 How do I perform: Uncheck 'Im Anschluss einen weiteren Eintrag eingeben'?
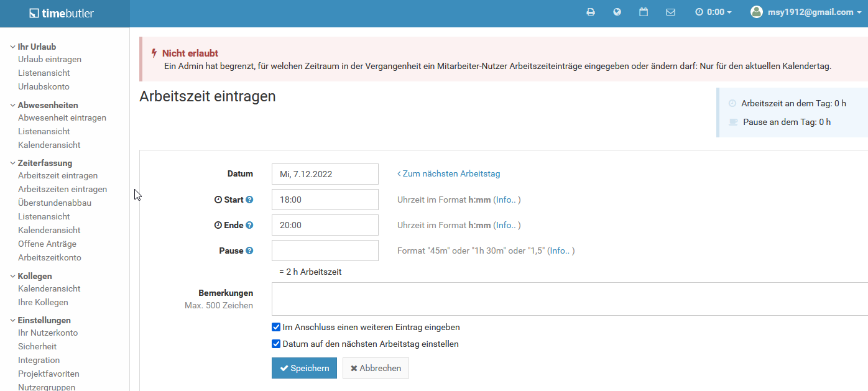click(276, 327)
